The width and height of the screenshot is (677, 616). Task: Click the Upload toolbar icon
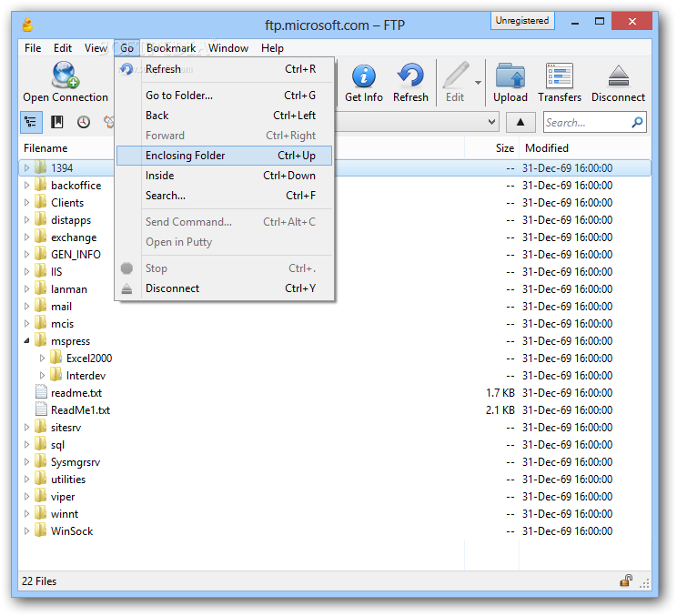pyautogui.click(x=510, y=76)
